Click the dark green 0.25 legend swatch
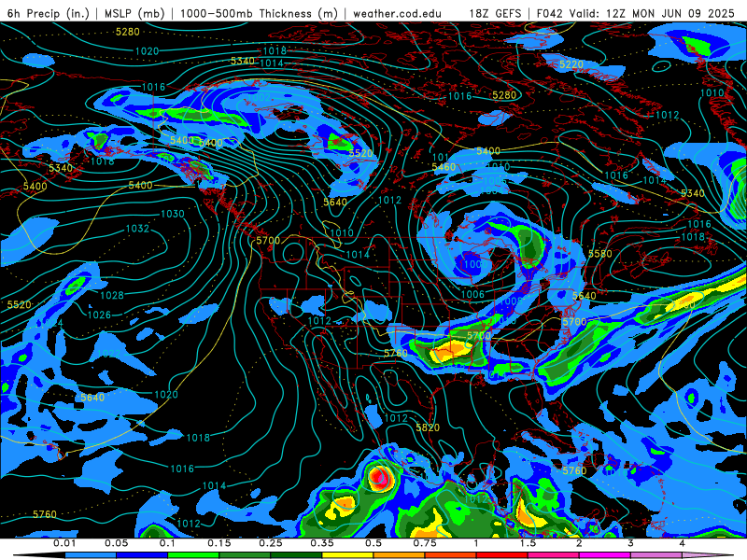 pyautogui.click(x=296, y=555)
